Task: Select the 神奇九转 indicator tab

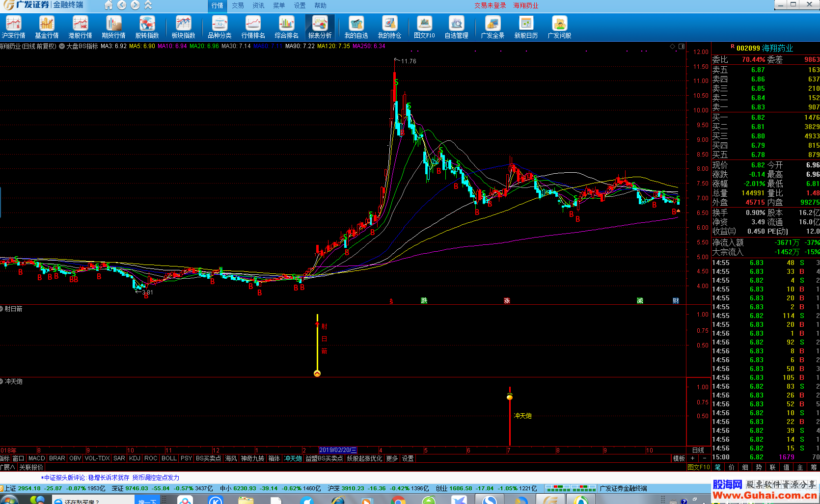Action: pos(252,458)
